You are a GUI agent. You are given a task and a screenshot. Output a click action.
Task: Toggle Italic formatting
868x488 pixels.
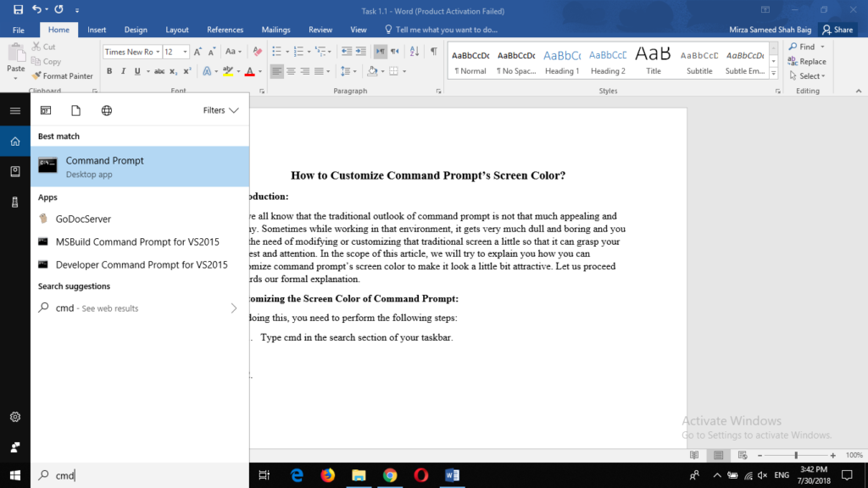pyautogui.click(x=123, y=71)
